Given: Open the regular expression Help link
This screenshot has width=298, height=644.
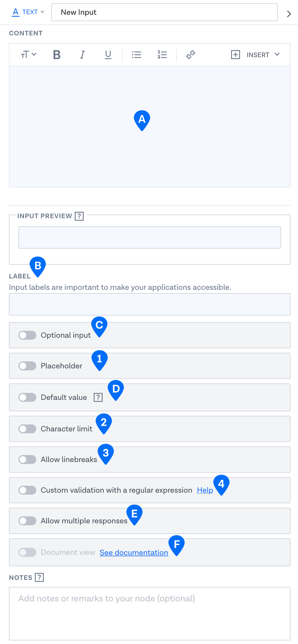Looking at the screenshot, I should click(x=205, y=490).
